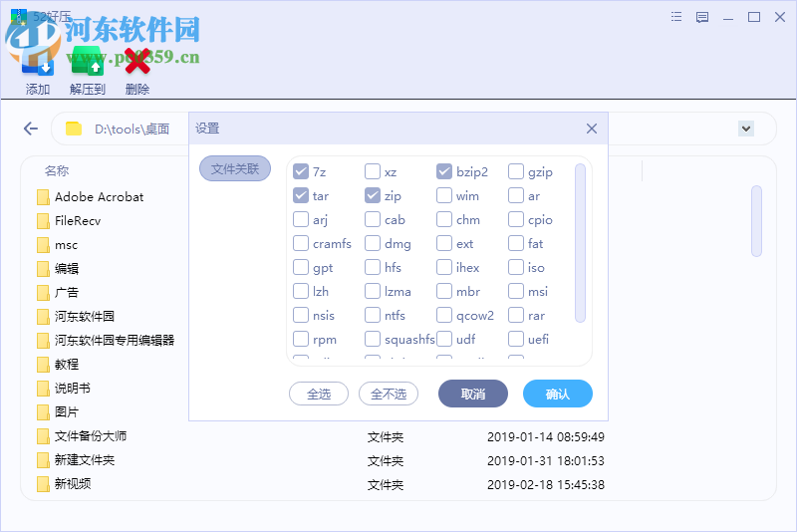
Task: Tick the lzma checkbox
Action: 373,291
